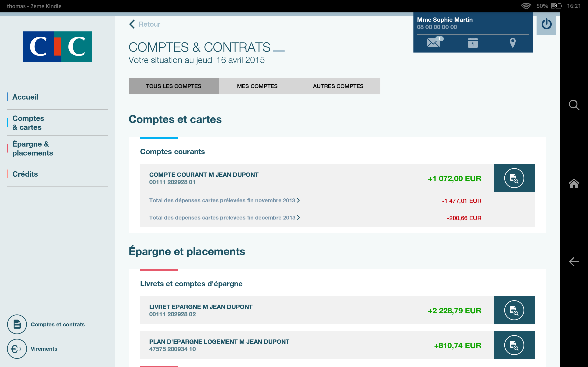
Task: View details of COMPTE COURANT M JEAN DUPONT
Action: pyautogui.click(x=514, y=178)
